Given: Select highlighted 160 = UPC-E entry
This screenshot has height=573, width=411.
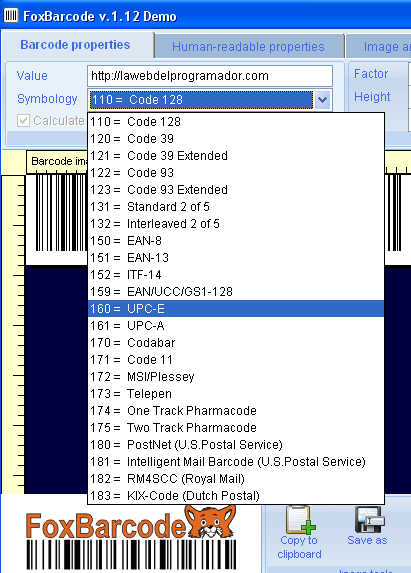Looking at the screenshot, I should coord(236,309).
